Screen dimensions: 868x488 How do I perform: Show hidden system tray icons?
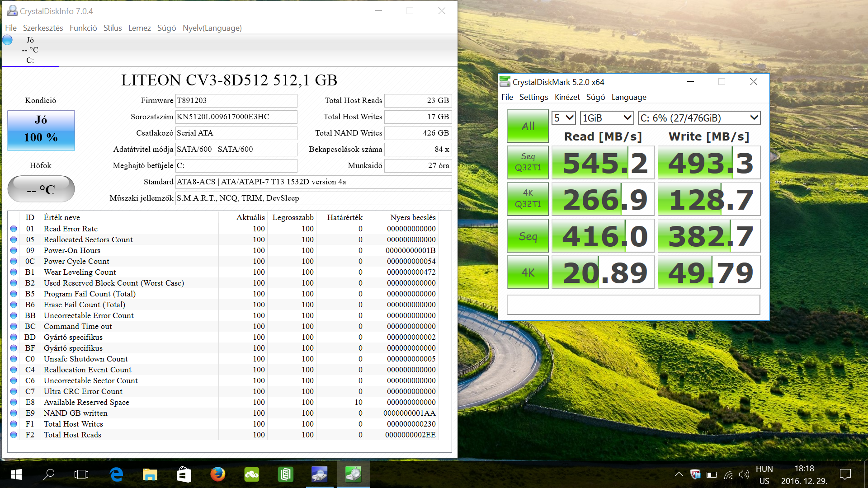tap(679, 474)
